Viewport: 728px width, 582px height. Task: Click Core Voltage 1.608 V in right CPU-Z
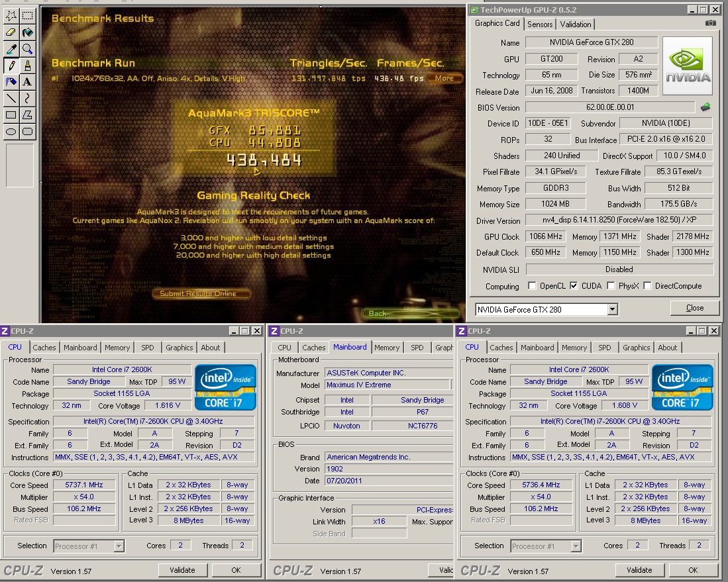[x=625, y=406]
